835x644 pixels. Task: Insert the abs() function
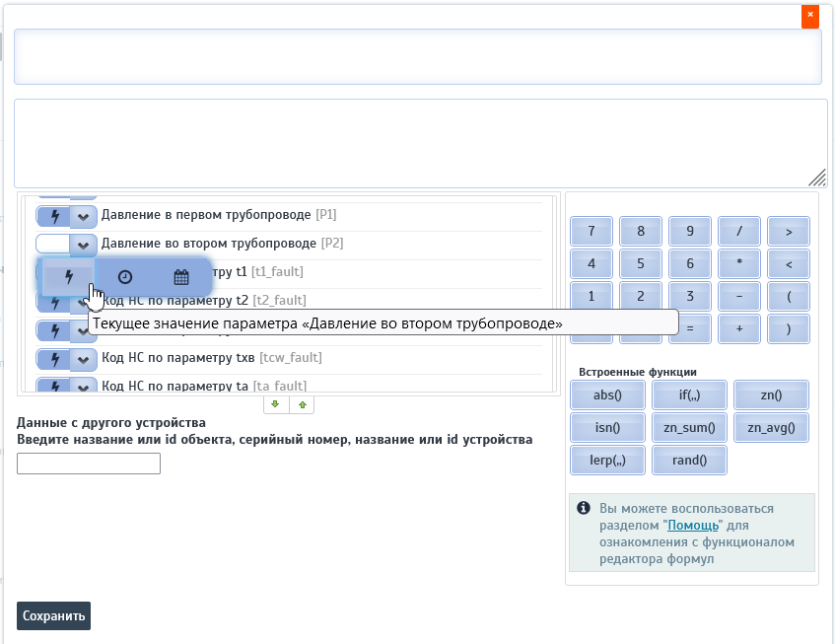(x=607, y=395)
